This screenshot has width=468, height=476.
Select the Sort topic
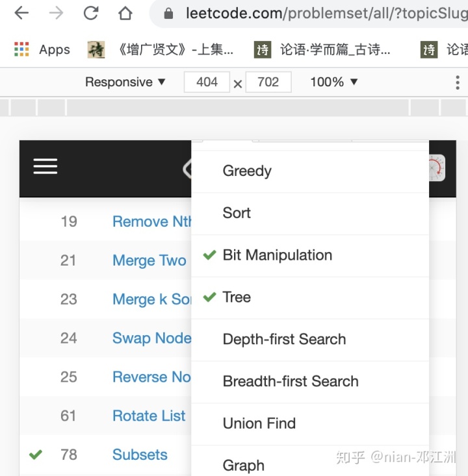310,214
